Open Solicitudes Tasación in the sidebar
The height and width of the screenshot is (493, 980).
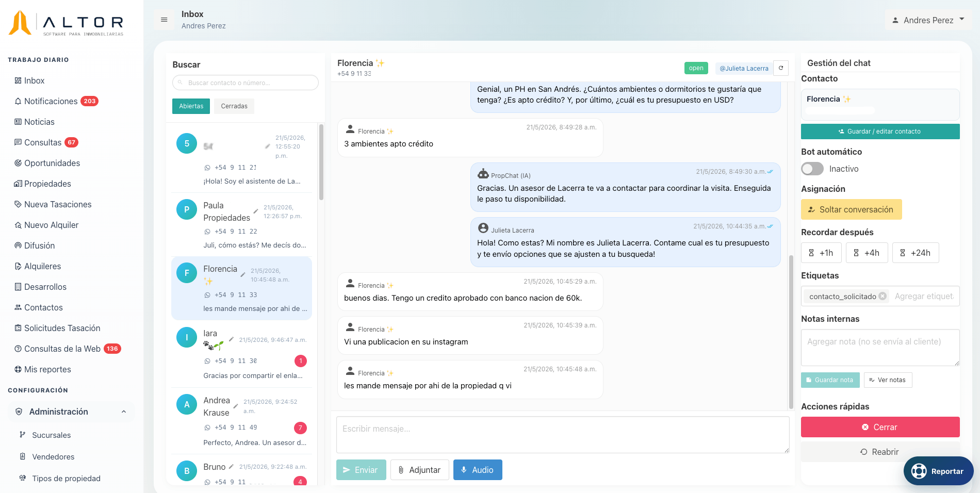pyautogui.click(x=58, y=328)
